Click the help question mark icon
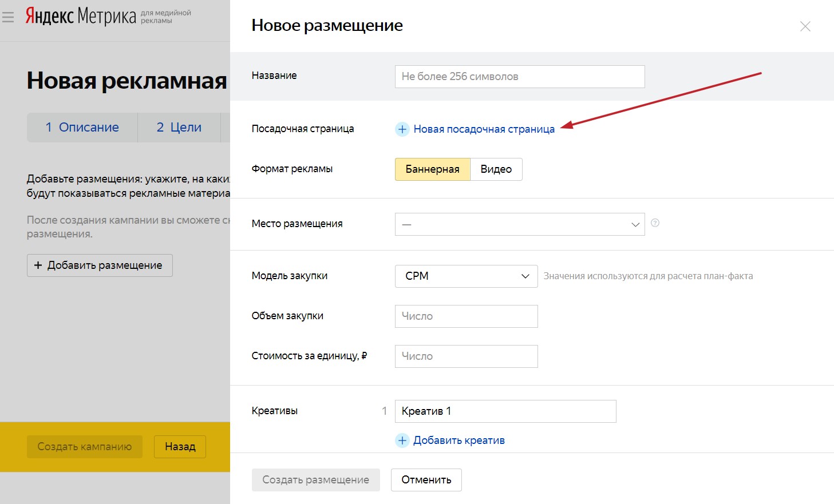The height and width of the screenshot is (504, 834). pyautogui.click(x=655, y=223)
